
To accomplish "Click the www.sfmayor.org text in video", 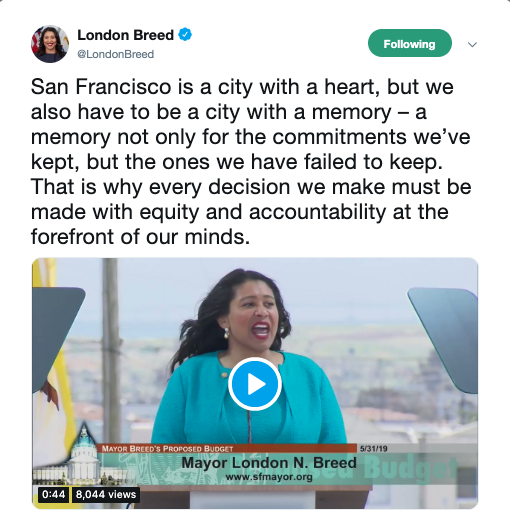I will point(269,477).
